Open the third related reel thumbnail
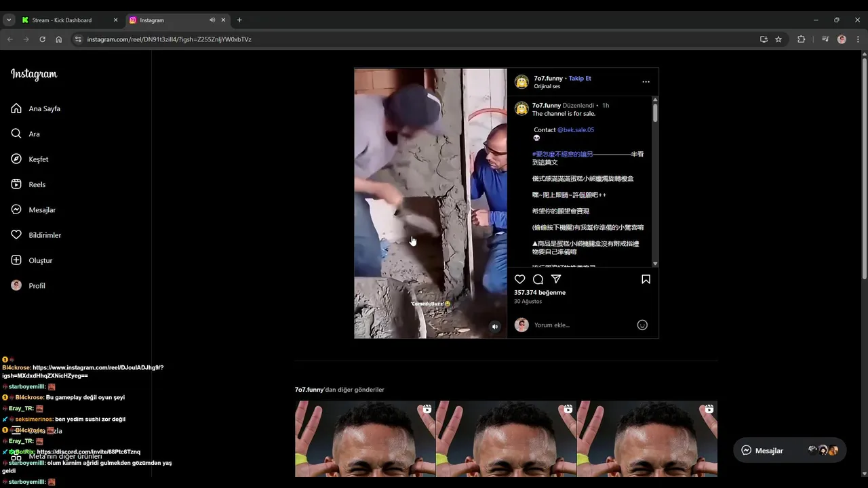Screen dimensions: 868x488 tap(647, 439)
